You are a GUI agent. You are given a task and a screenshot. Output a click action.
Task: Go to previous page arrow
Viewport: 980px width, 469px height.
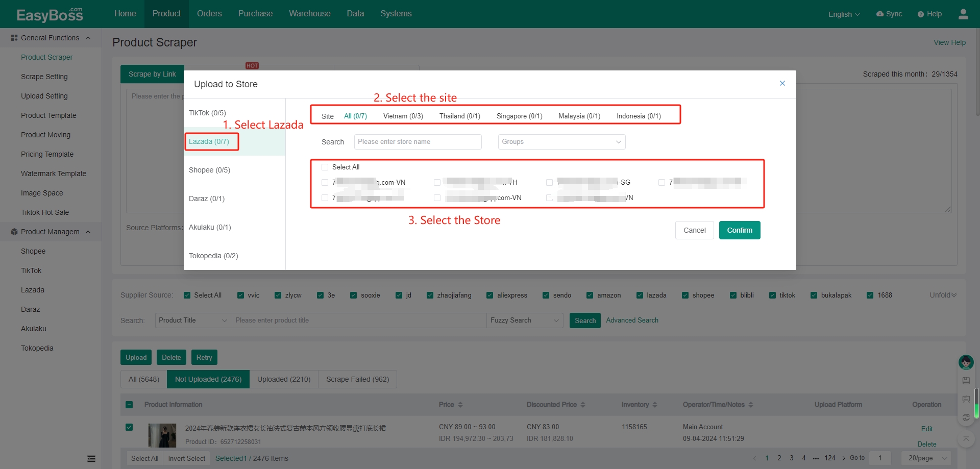tap(755, 458)
